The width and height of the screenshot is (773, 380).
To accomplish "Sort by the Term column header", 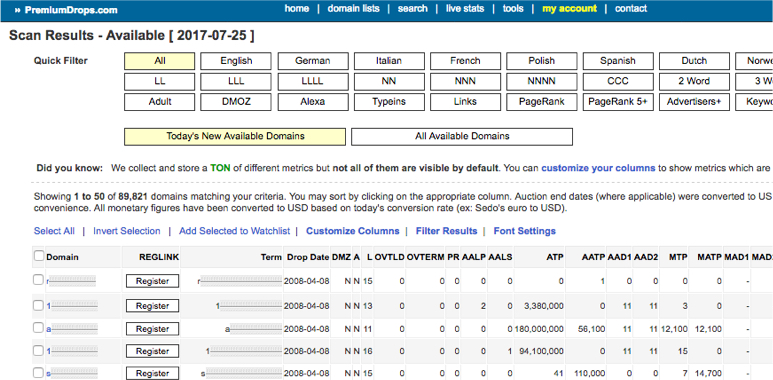I will tap(271, 257).
